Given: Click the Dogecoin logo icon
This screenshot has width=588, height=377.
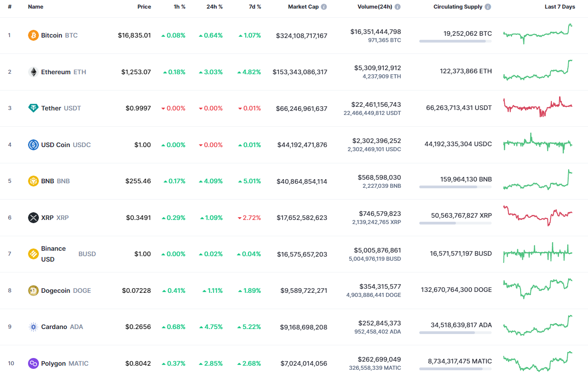Looking at the screenshot, I should 33,290.
